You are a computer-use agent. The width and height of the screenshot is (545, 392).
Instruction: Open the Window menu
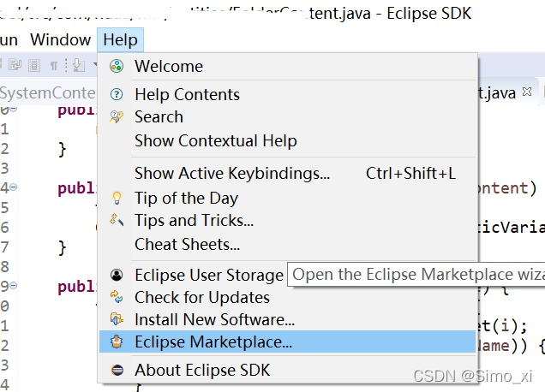coord(61,39)
